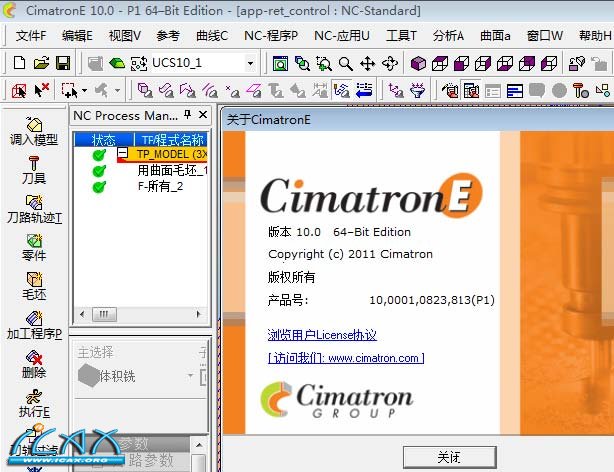Toggle the status checkmark for 用曲面毛坯_1
This screenshot has width=614, height=472.
tap(99, 170)
